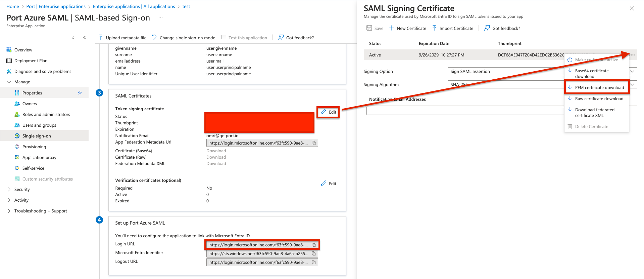Viewport: 644px width, 279px height.
Task: Open Users and groups
Action: click(39, 125)
